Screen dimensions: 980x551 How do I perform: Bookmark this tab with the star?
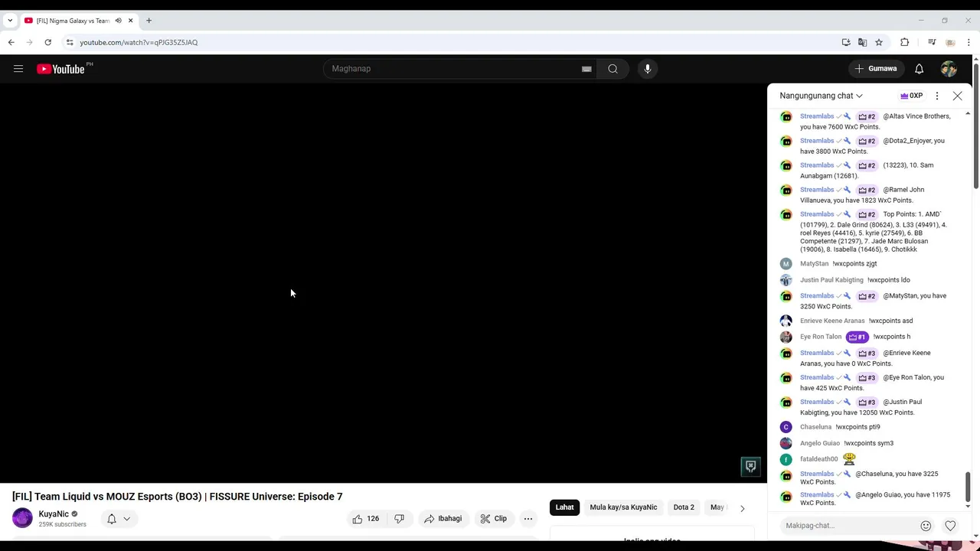click(879, 42)
